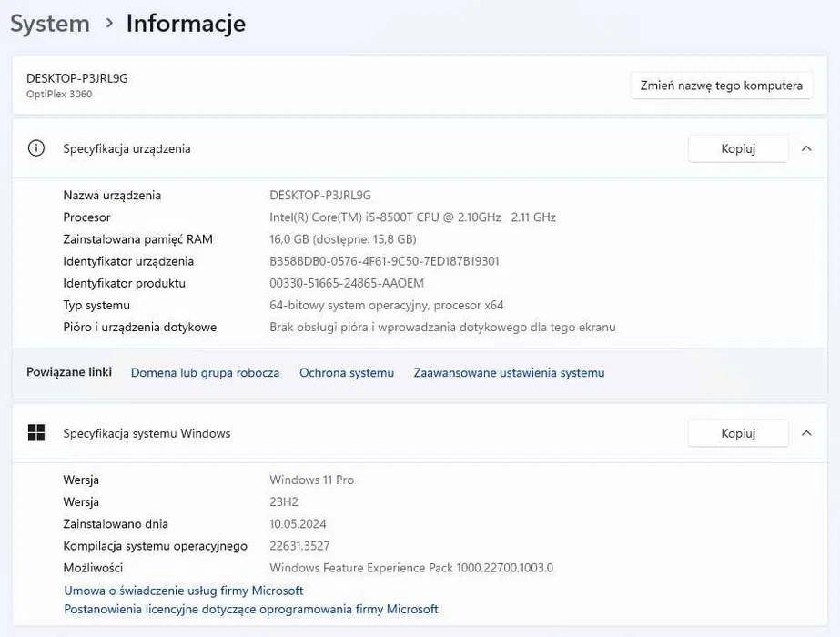Click the DESKTOP-P3JRL9G name in top card
Image resolution: width=840 pixels, height=637 pixels.
pyautogui.click(x=77, y=78)
